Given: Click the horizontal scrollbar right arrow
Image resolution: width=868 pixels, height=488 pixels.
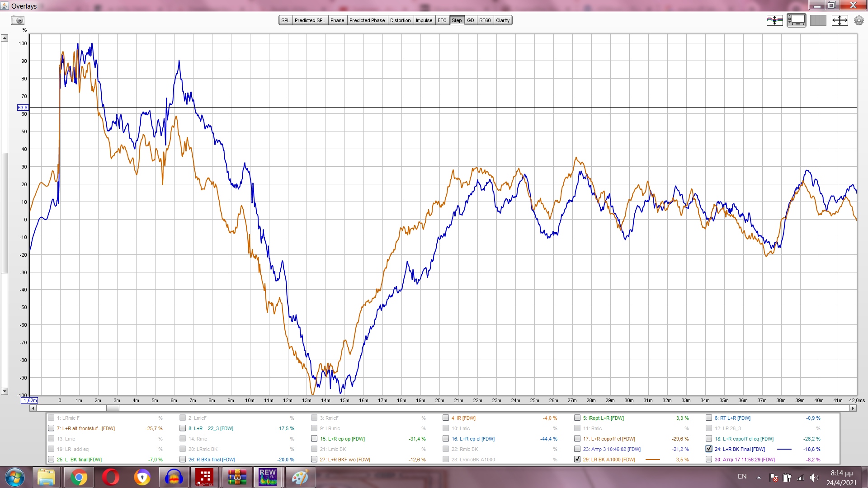Looking at the screenshot, I should [853, 408].
